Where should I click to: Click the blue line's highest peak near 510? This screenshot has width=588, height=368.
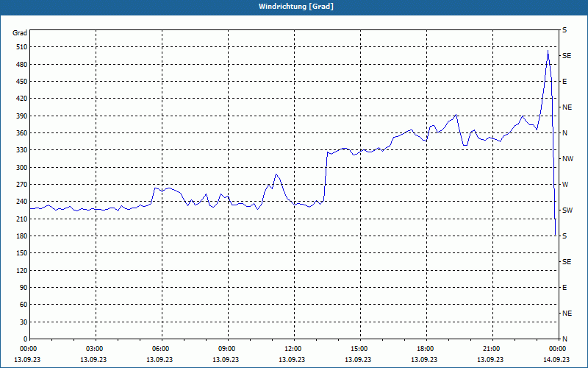point(548,50)
